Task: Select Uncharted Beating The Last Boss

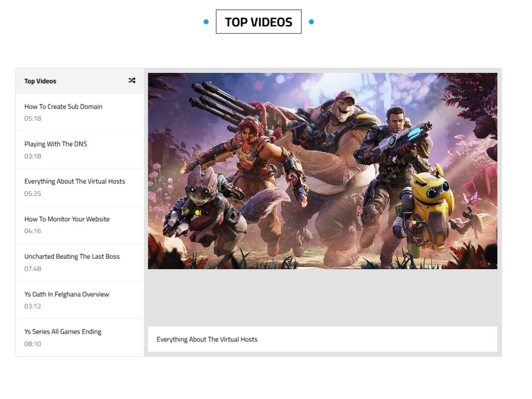Action: coord(80,262)
